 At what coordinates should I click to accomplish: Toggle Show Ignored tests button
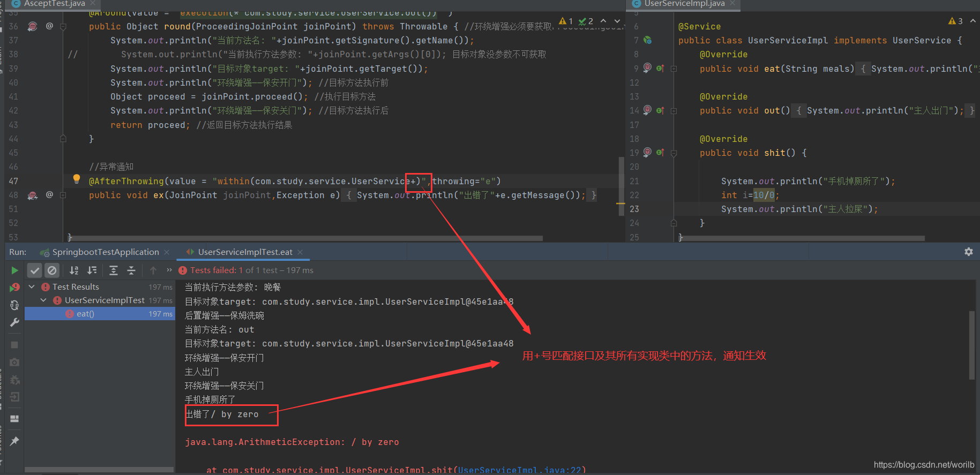(x=52, y=270)
